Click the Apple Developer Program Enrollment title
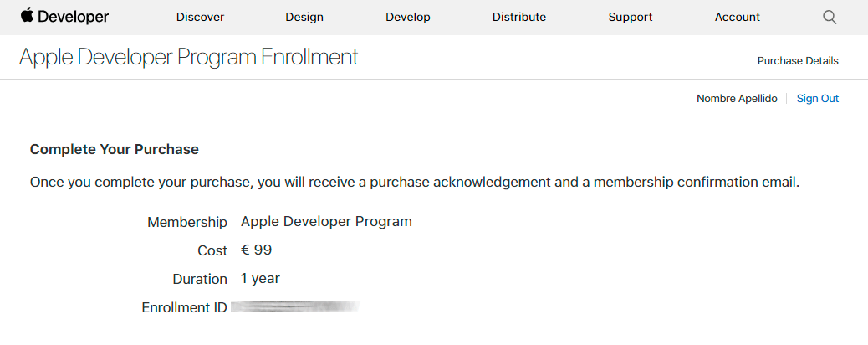 pos(188,57)
